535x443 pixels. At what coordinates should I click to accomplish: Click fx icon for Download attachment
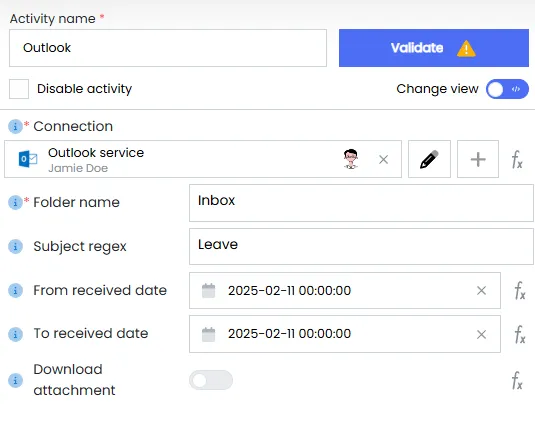(517, 381)
